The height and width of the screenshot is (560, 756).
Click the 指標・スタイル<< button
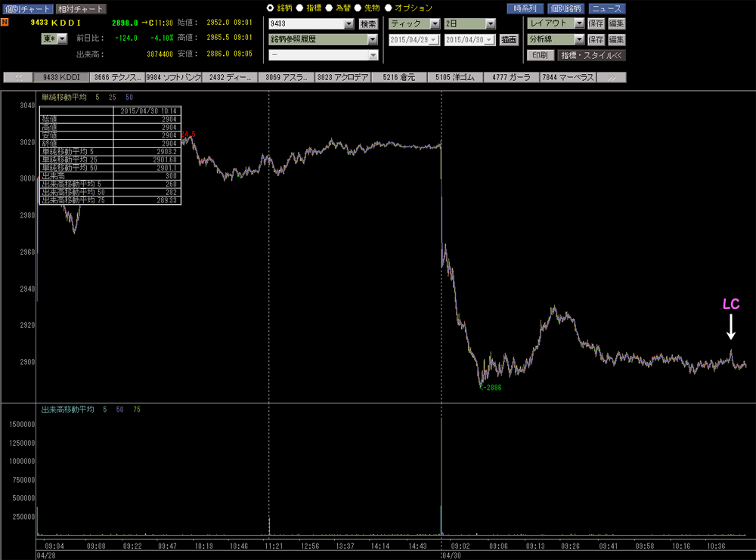(x=592, y=55)
